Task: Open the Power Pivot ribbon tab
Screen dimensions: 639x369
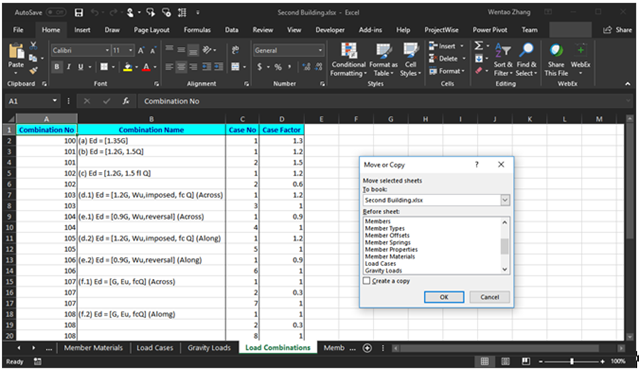Action: pyautogui.click(x=490, y=30)
